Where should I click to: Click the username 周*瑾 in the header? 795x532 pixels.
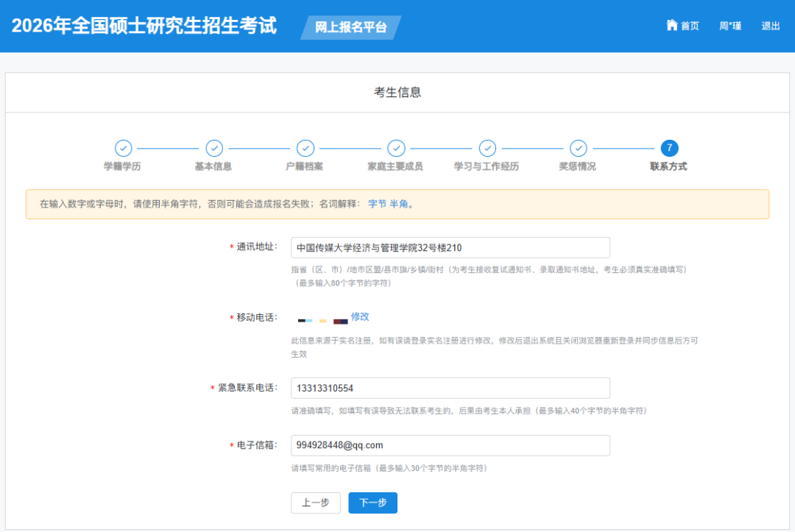[729, 24]
